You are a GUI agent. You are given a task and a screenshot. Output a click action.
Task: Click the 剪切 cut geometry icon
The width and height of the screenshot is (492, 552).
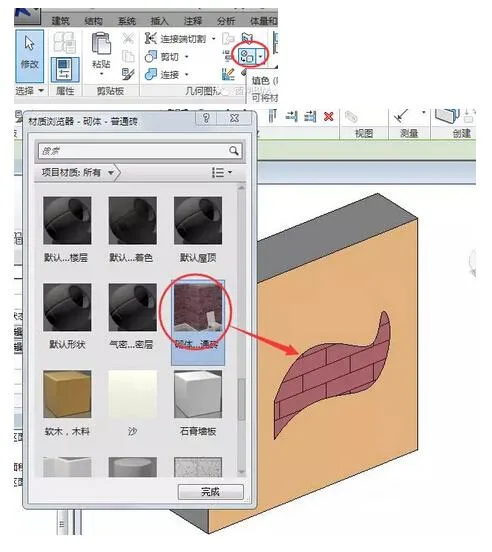point(151,56)
